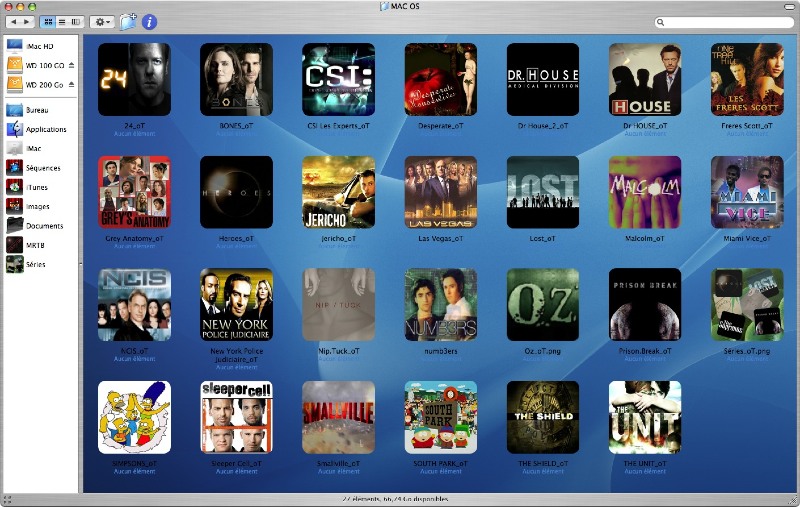Screen dimensions: 800x507
Task: Open the Sleeper Cell_oT icon
Action: tap(236, 418)
